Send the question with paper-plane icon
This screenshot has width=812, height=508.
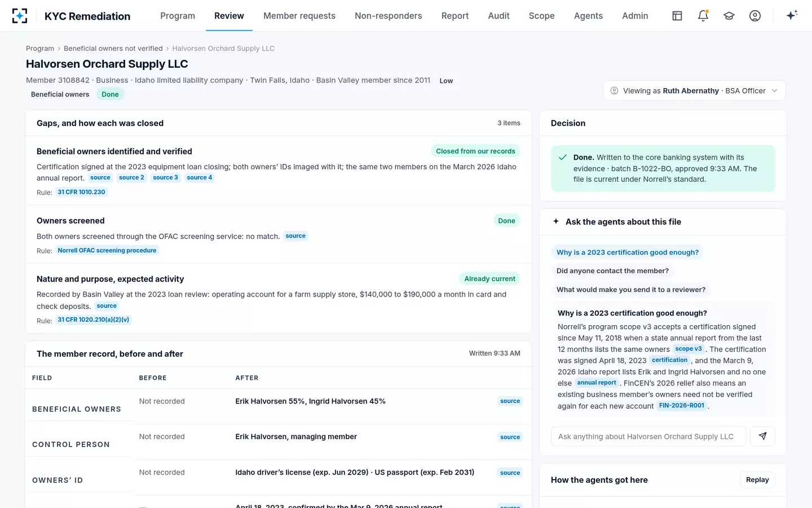coord(762,436)
